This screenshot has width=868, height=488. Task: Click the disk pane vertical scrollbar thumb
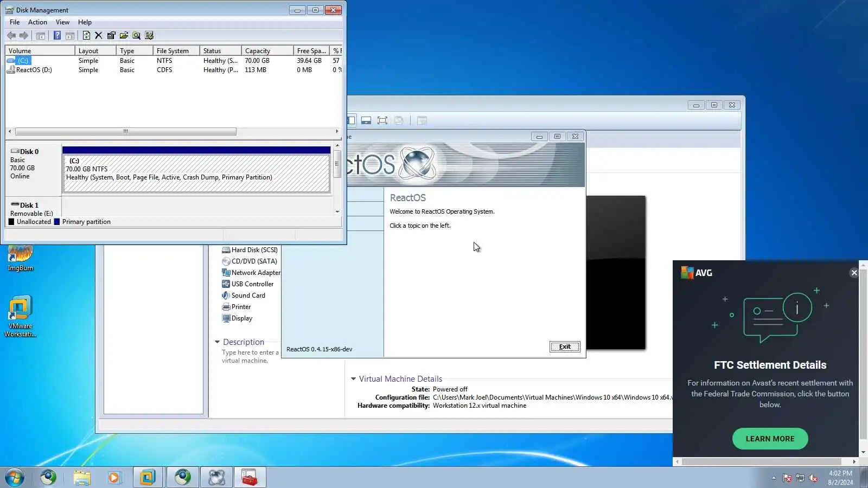337,164
